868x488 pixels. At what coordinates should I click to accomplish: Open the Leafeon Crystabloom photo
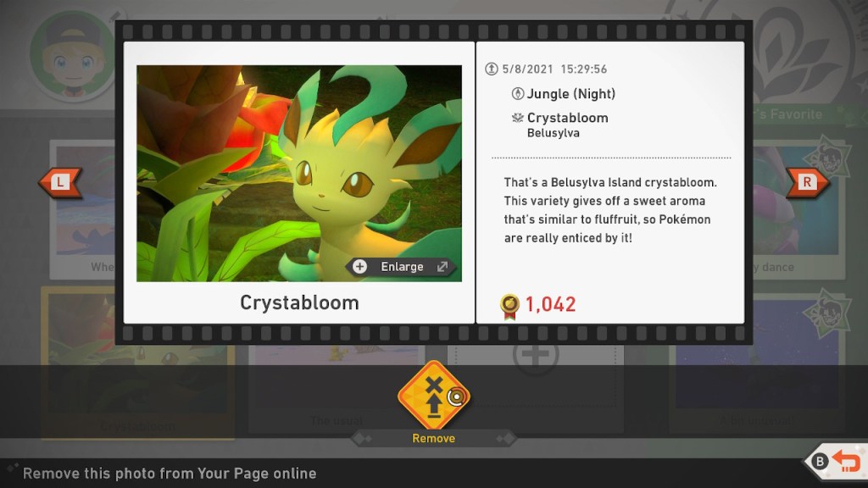pyautogui.click(x=299, y=173)
